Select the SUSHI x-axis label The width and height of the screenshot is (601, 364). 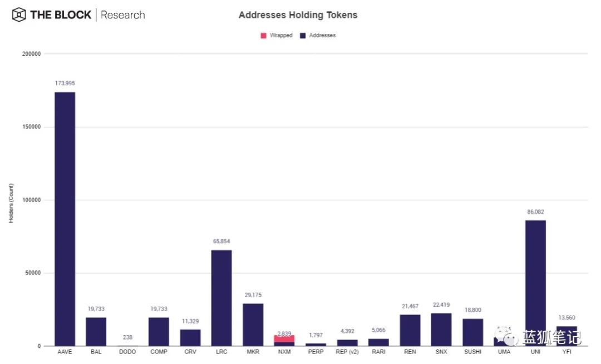pos(472,352)
